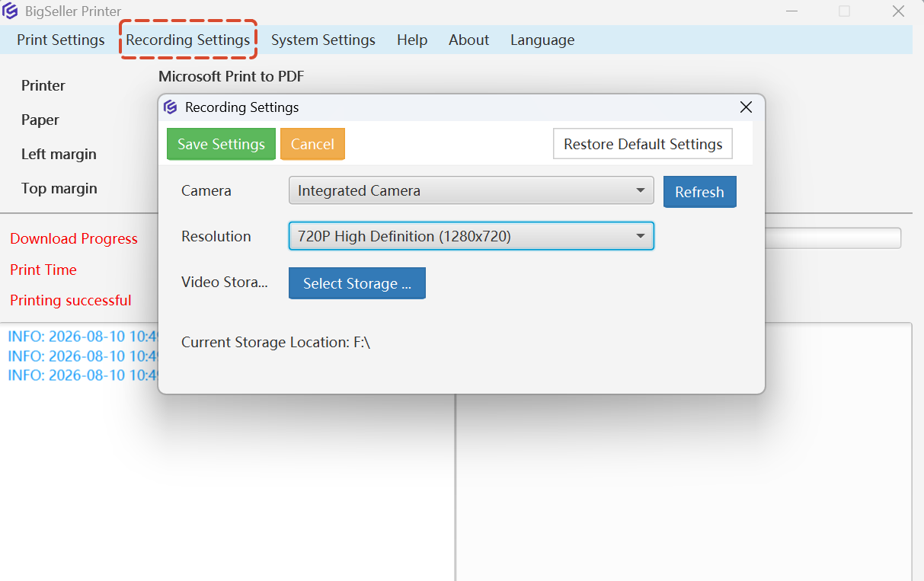Click the BigSeller logo in Recording Settings dialog
The width and height of the screenshot is (924, 581).
[x=171, y=107]
